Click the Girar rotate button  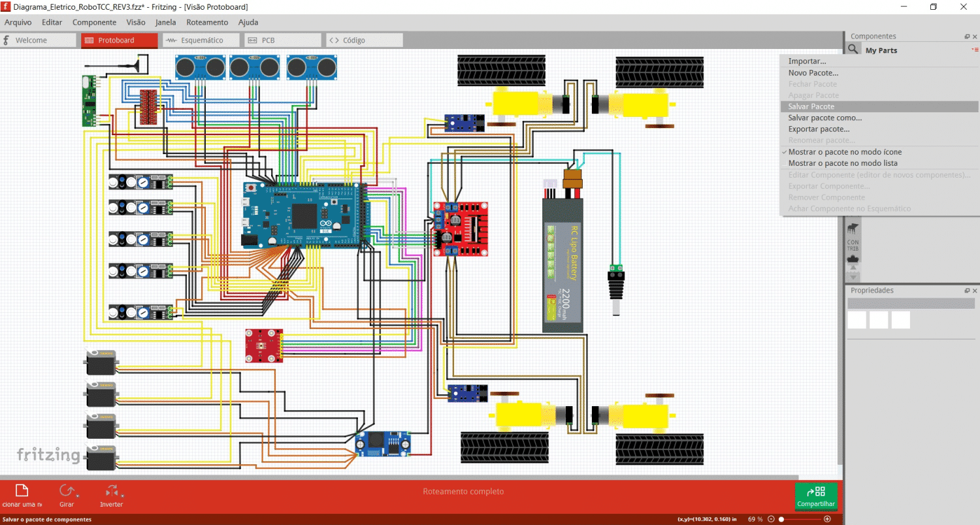[67, 494]
